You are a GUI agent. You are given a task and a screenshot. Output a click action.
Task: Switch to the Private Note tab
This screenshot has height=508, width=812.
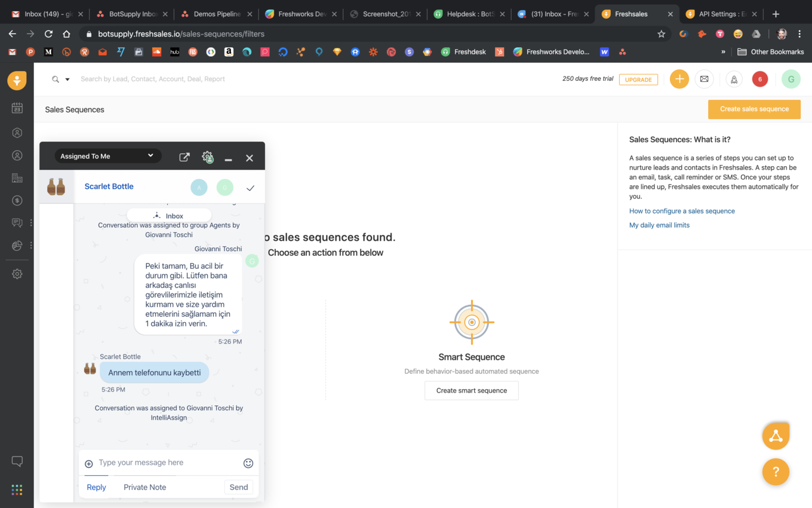144,486
